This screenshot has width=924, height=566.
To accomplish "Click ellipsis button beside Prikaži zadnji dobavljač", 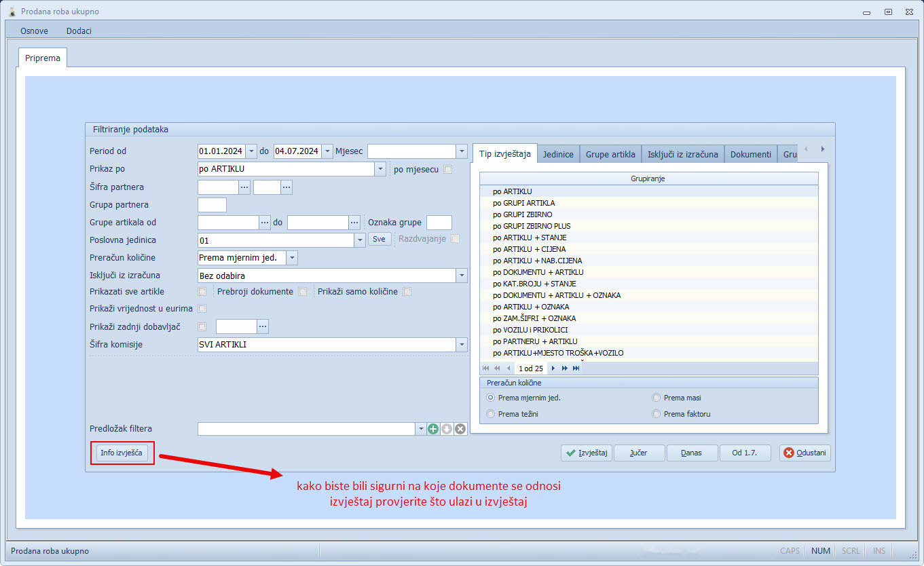I will 263,327.
